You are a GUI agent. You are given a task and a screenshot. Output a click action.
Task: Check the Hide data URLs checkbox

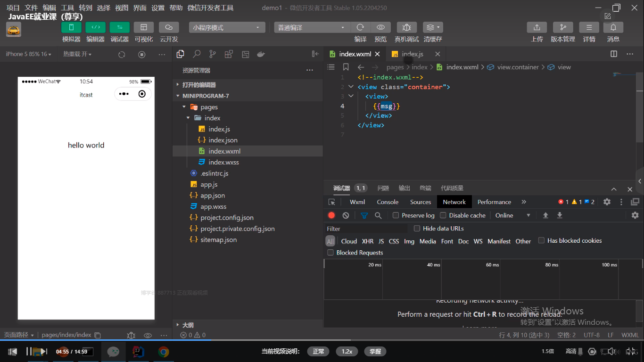417,229
